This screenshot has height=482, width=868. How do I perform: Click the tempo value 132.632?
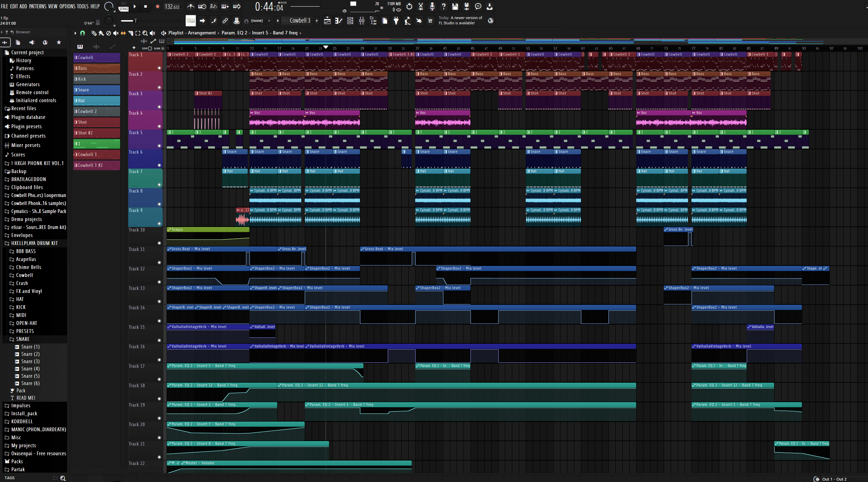point(172,7)
